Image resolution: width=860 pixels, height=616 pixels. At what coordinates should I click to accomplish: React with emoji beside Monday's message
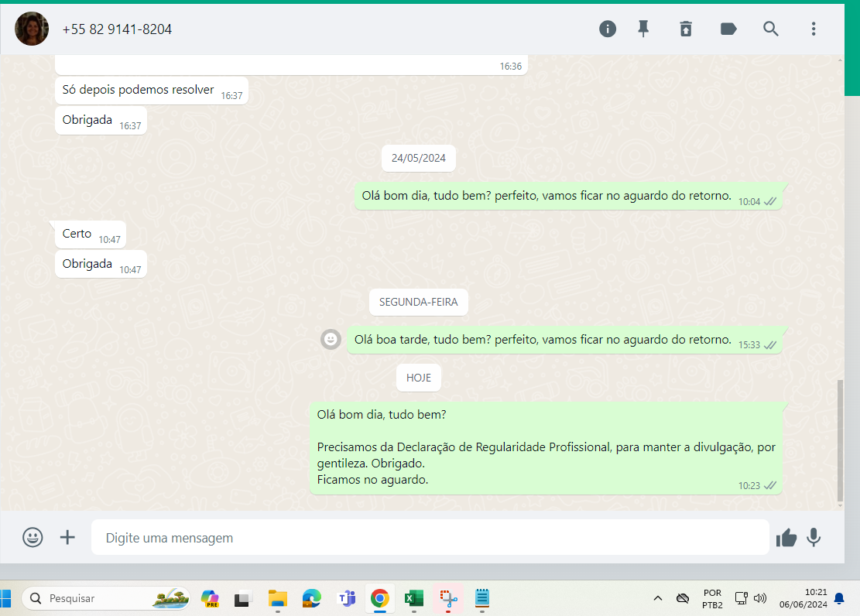(x=331, y=340)
